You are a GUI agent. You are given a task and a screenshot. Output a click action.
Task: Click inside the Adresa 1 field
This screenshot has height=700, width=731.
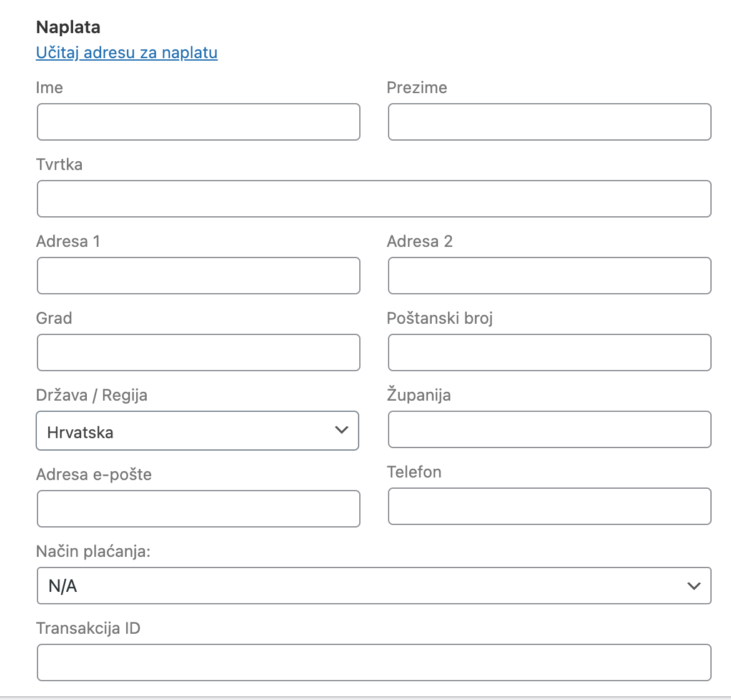coord(198,276)
